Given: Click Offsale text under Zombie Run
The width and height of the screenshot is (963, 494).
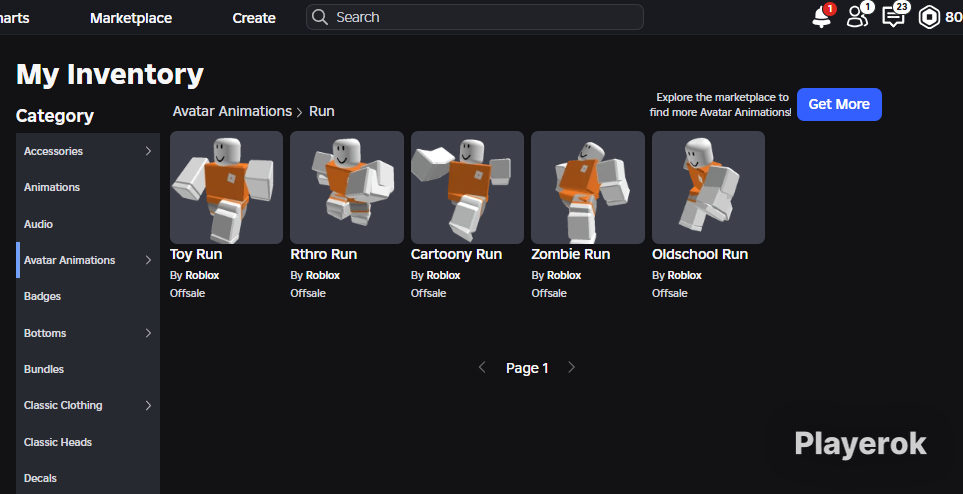Looking at the screenshot, I should point(549,293).
